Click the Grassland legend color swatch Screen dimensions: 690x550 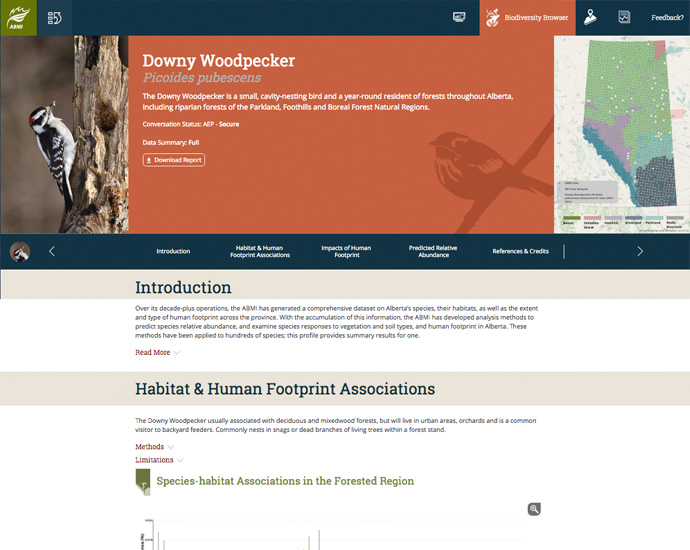pyautogui.click(x=633, y=218)
